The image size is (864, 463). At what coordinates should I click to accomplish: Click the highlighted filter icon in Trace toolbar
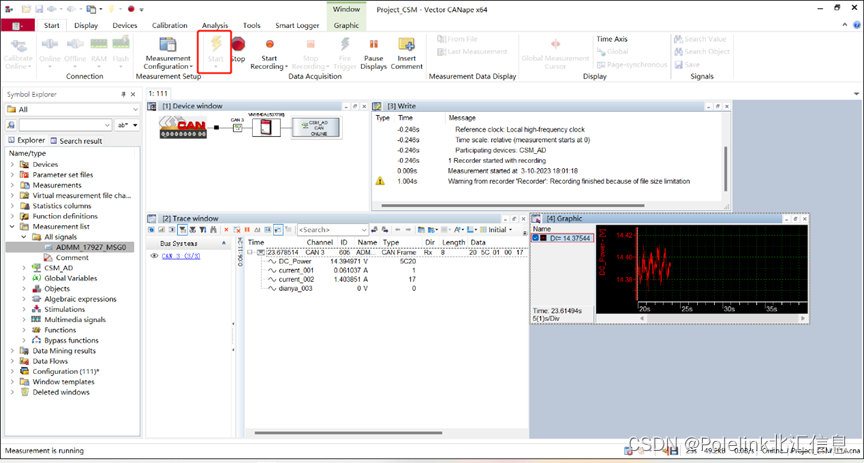click(182, 229)
